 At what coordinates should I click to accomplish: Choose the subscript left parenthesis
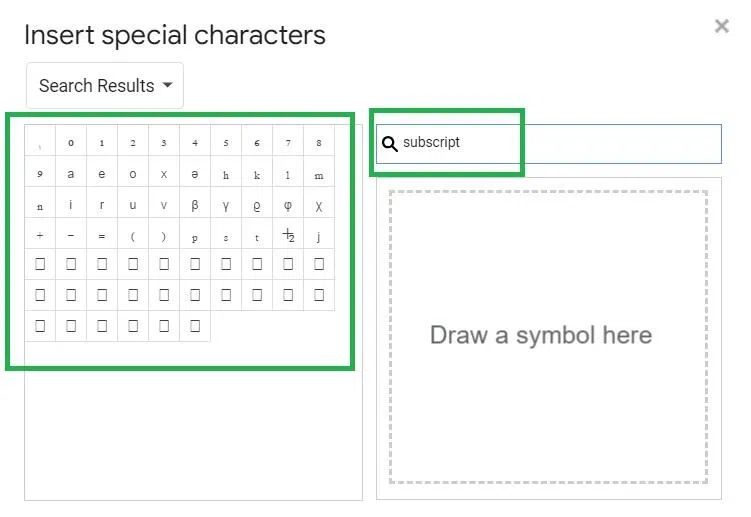pyautogui.click(x=133, y=236)
